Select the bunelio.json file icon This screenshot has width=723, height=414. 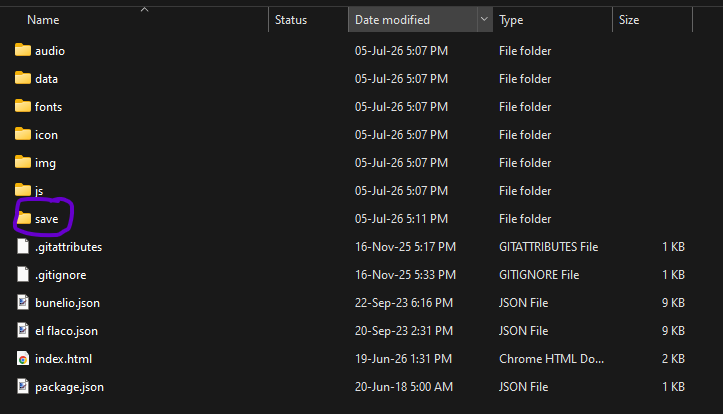click(23, 302)
